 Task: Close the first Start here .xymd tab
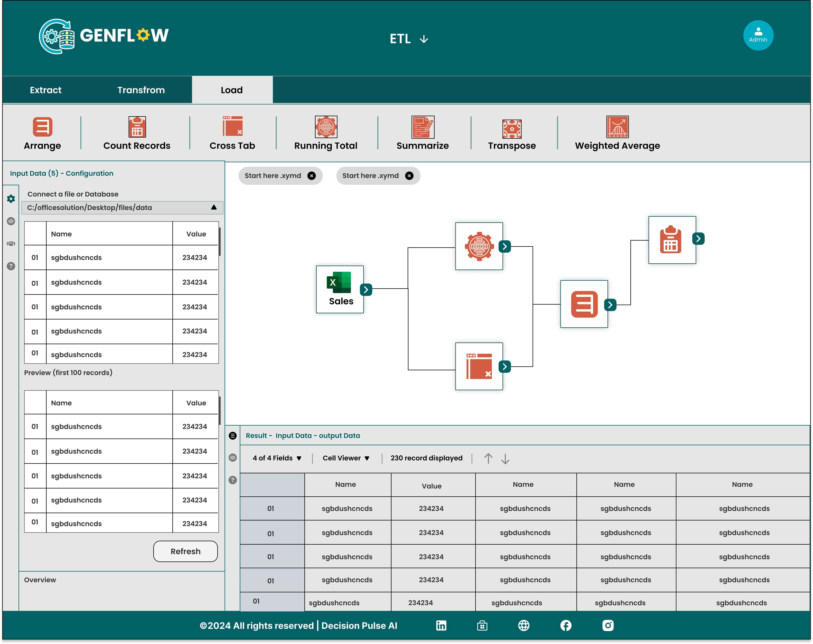pos(311,176)
